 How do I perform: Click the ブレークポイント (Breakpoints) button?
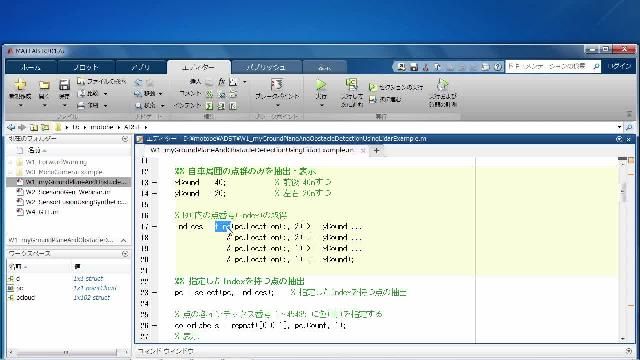pos(277,89)
